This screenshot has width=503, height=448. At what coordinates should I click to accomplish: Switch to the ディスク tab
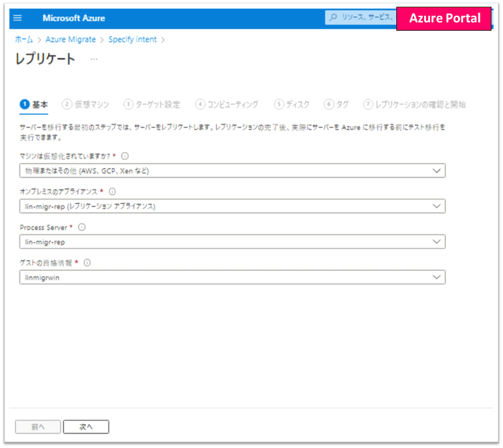tap(292, 105)
